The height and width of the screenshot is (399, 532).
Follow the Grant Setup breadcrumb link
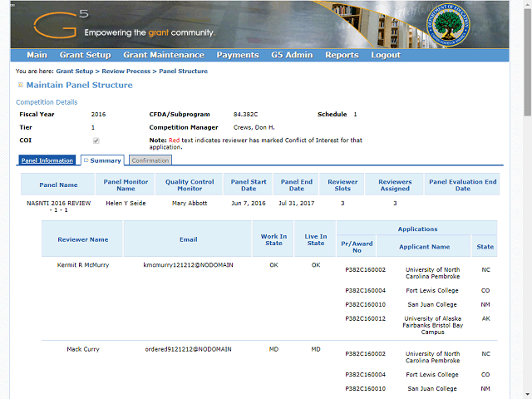point(75,71)
